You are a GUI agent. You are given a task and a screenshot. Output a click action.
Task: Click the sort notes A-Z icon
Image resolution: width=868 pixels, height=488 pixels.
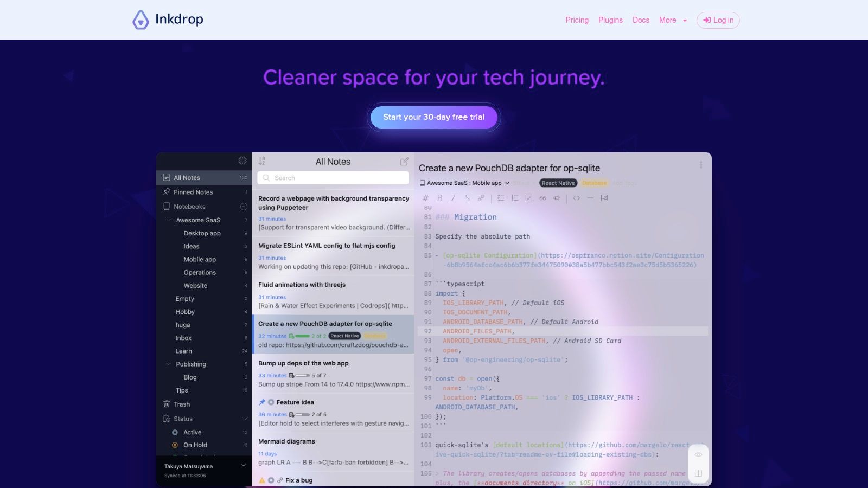262,161
